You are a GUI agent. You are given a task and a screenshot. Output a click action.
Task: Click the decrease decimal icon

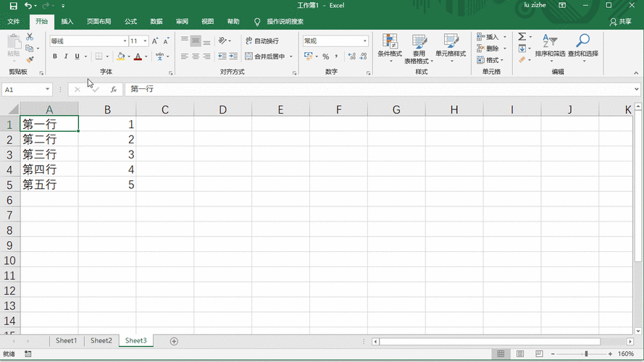(x=363, y=56)
